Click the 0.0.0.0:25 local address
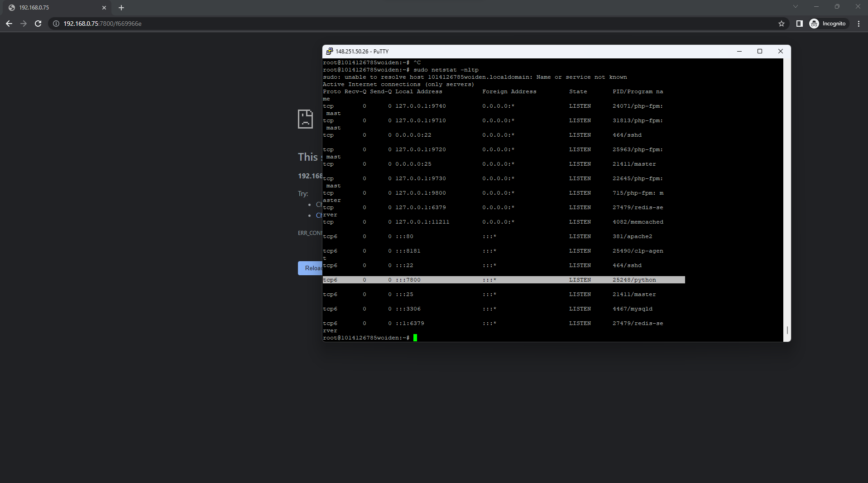The image size is (868, 483). pos(413,164)
